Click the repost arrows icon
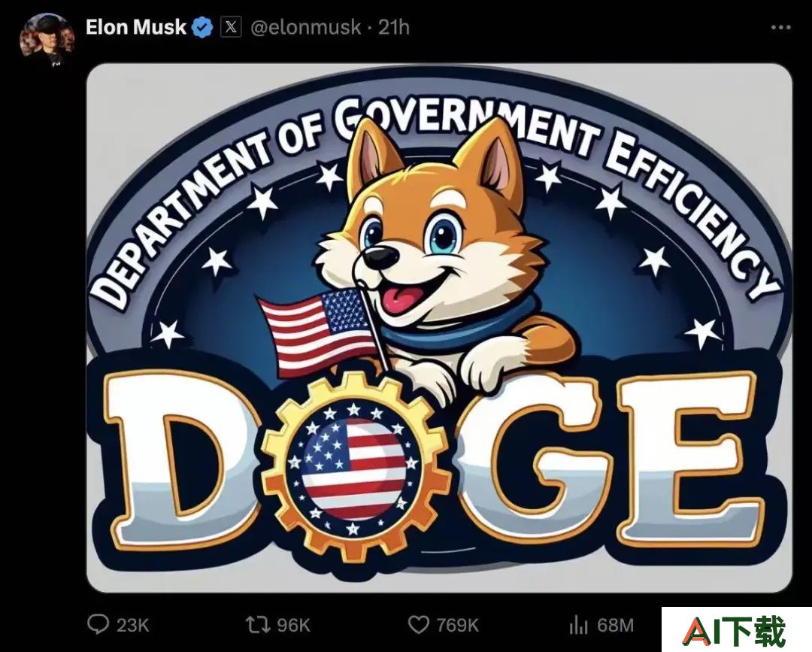The image size is (812, 652). pos(258,625)
